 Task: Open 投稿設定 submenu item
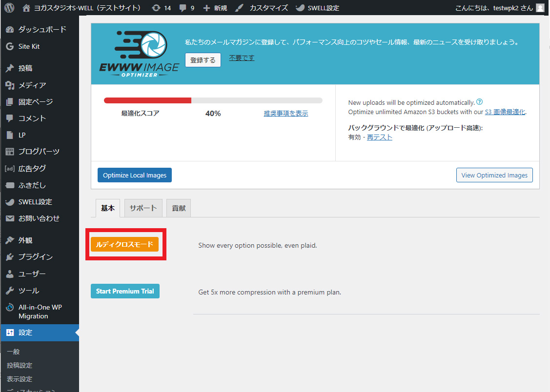20,365
